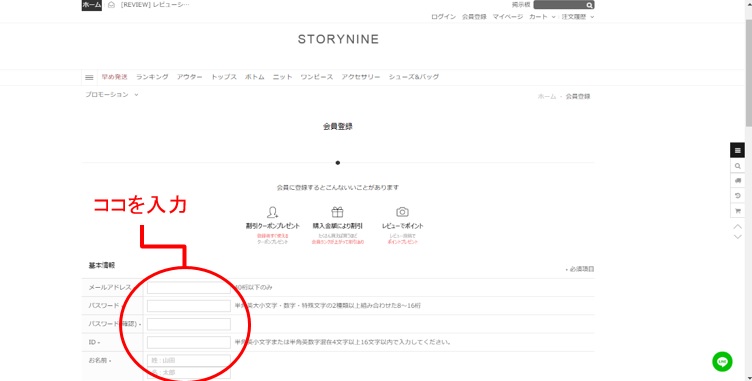Open the hamburger category menu icon

[89, 77]
